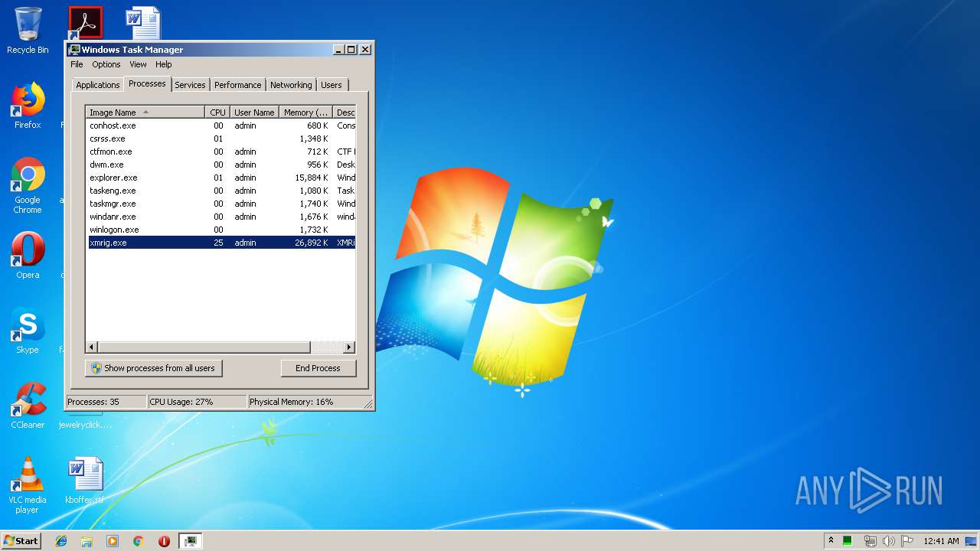
Task: Sort by CPU column header
Action: coord(217,112)
